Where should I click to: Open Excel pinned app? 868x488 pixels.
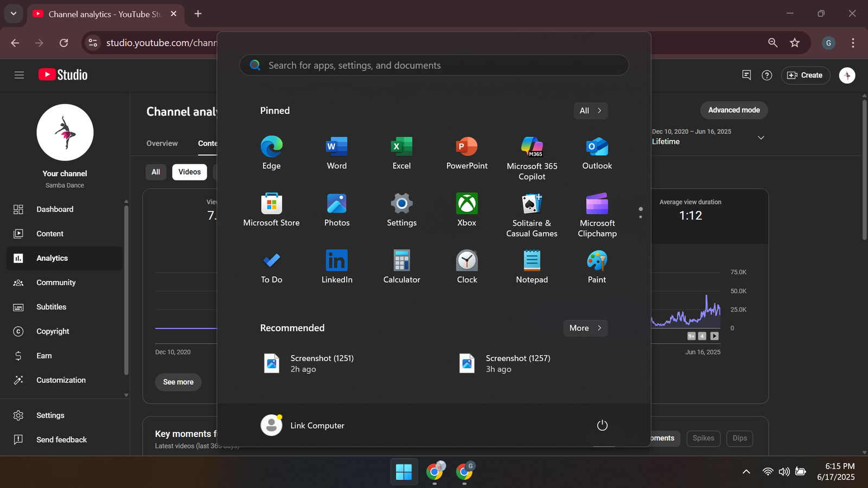click(x=401, y=153)
